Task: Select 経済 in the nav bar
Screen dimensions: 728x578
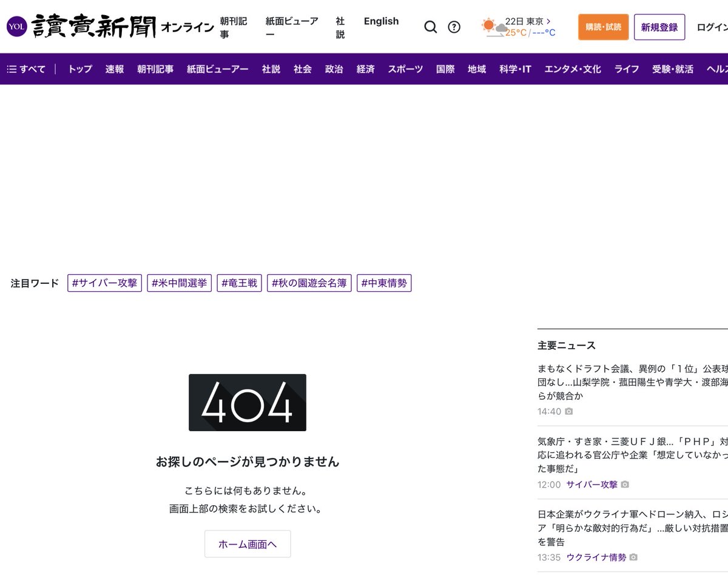Action: (x=366, y=69)
